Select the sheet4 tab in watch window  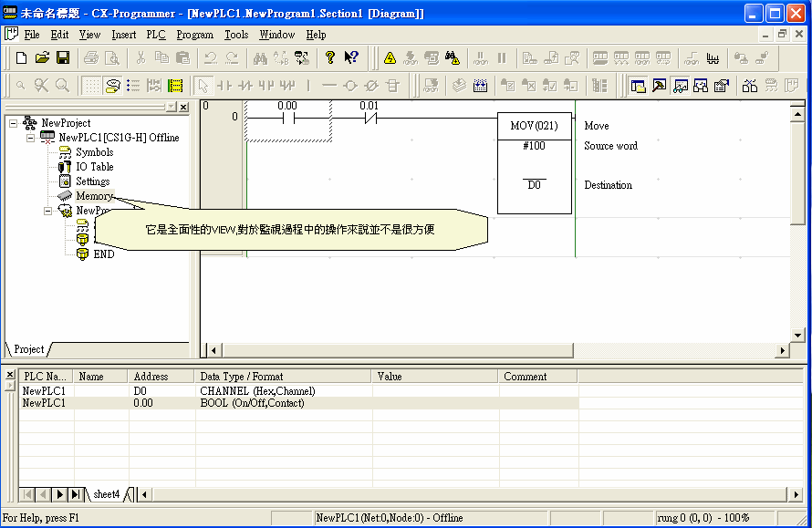tap(107, 494)
